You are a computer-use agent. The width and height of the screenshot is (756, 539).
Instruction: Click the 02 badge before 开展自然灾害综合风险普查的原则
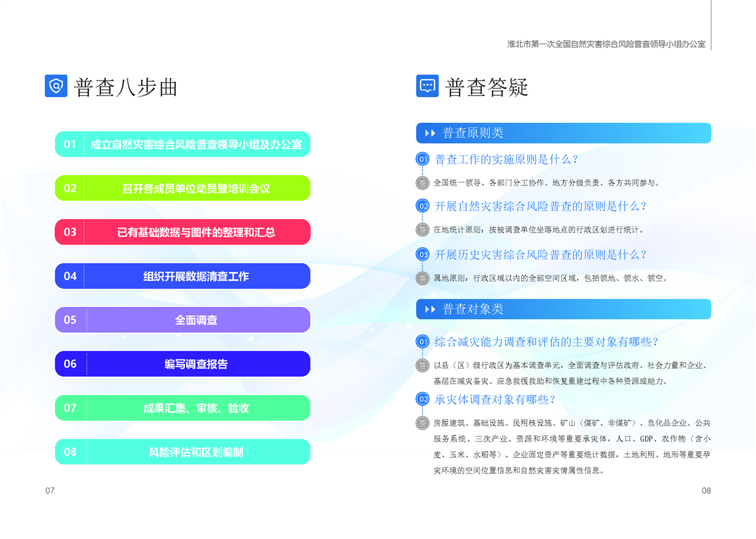[x=423, y=206]
